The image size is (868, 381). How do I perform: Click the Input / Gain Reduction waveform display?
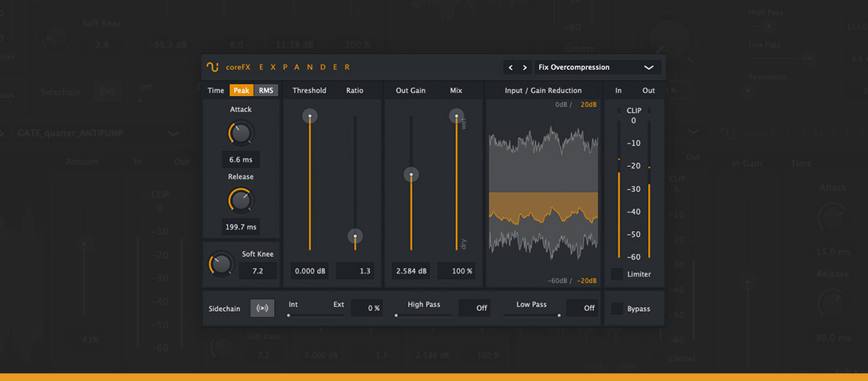click(543, 194)
